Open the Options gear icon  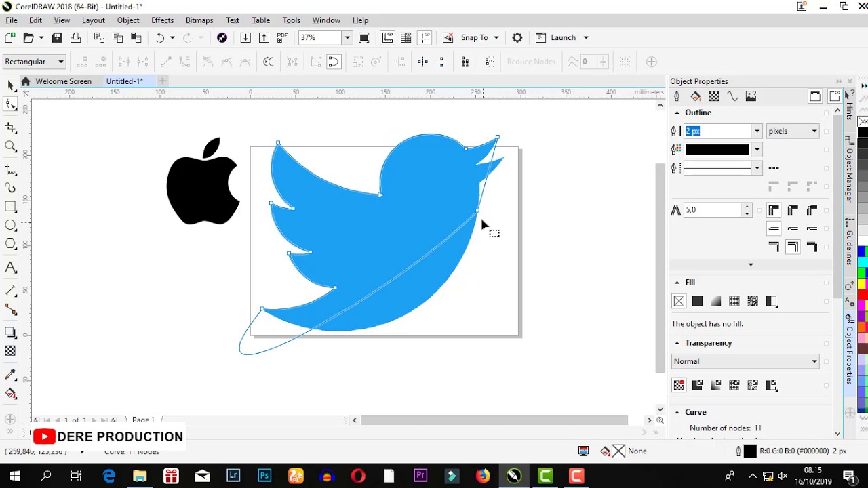[517, 37]
